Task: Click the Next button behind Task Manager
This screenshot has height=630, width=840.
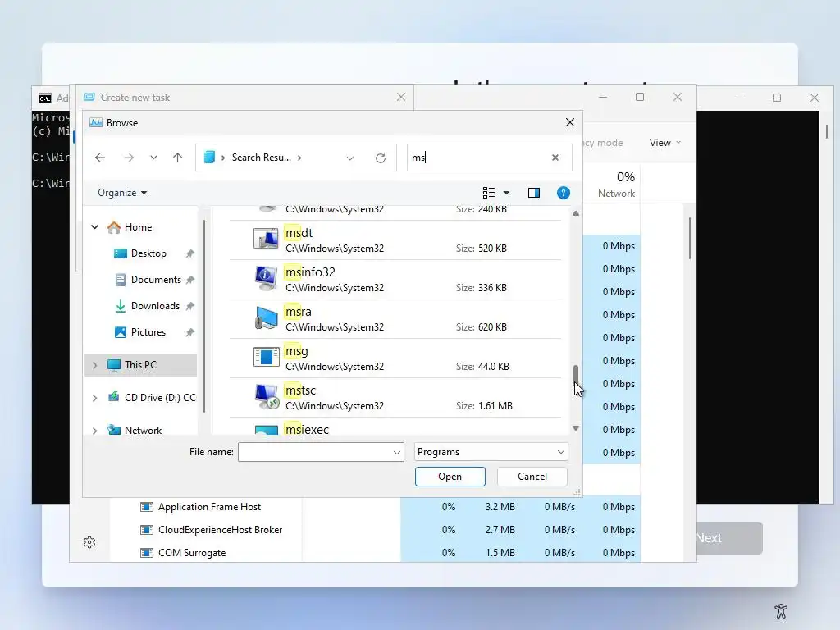Action: coord(729,538)
